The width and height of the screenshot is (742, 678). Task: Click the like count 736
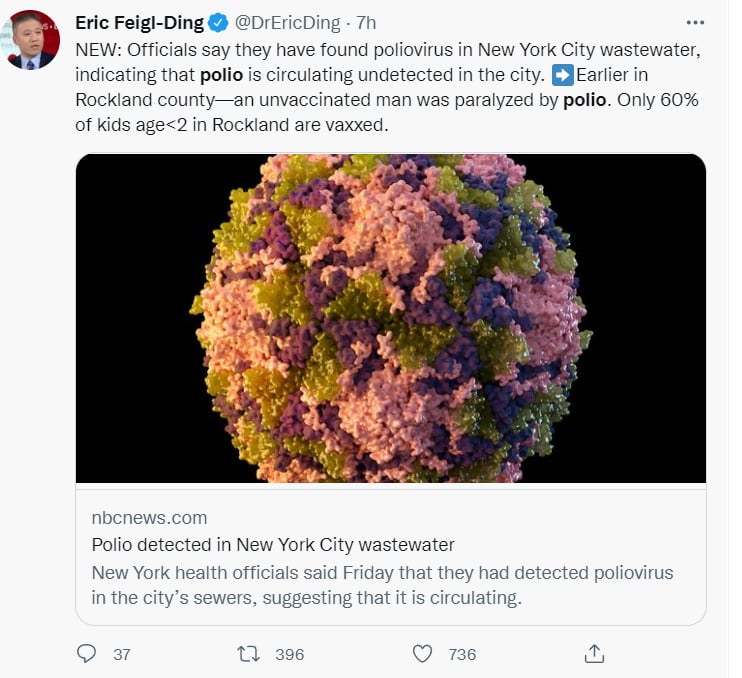pos(462,655)
